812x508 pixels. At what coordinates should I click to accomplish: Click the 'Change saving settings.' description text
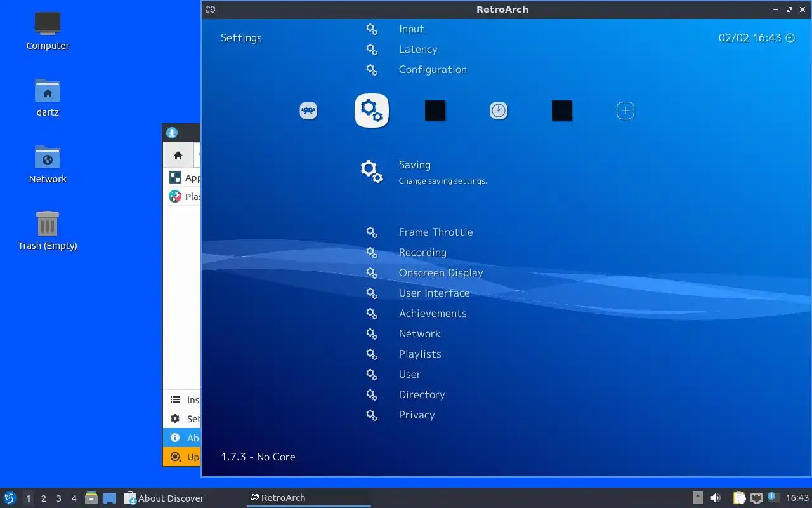[x=443, y=182]
